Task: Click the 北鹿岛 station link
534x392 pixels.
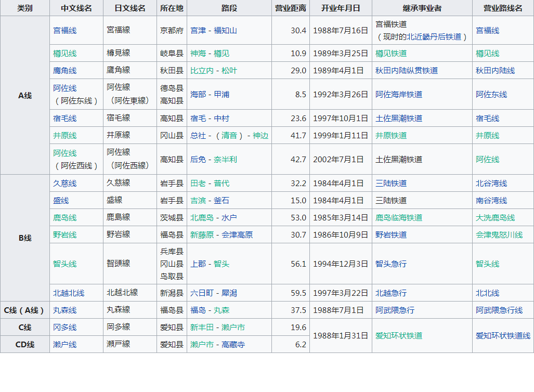Action: pos(202,218)
